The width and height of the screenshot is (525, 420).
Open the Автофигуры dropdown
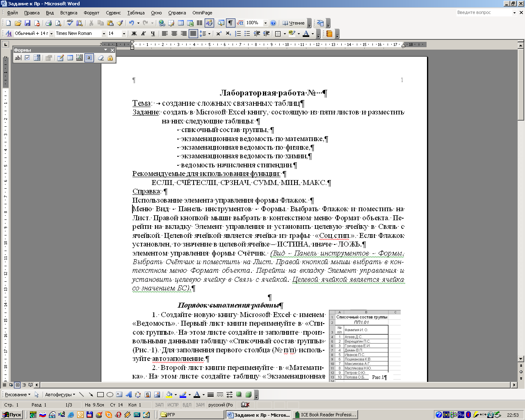tap(60, 395)
